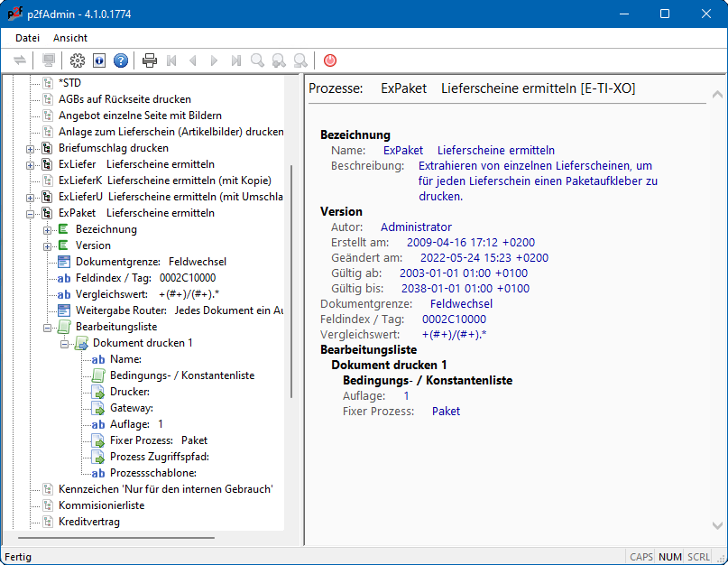728x565 pixels.
Task: Open the Datei menu
Action: (27, 38)
